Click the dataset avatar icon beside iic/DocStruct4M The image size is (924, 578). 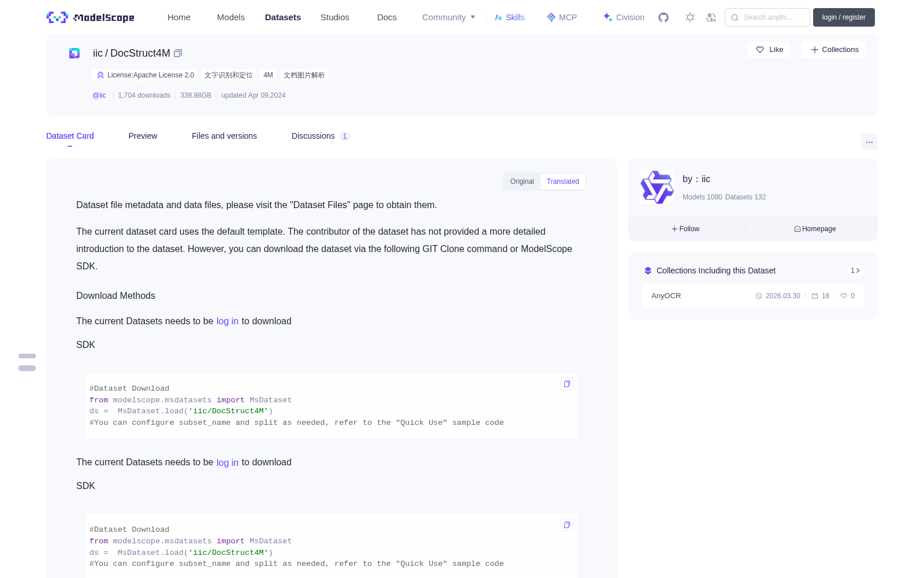point(74,53)
